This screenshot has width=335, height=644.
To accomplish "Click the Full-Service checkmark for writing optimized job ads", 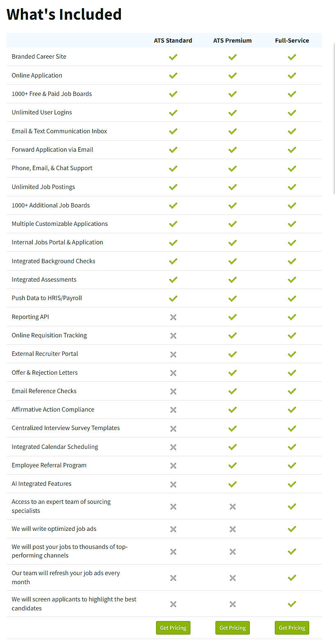I will pos(292,528).
